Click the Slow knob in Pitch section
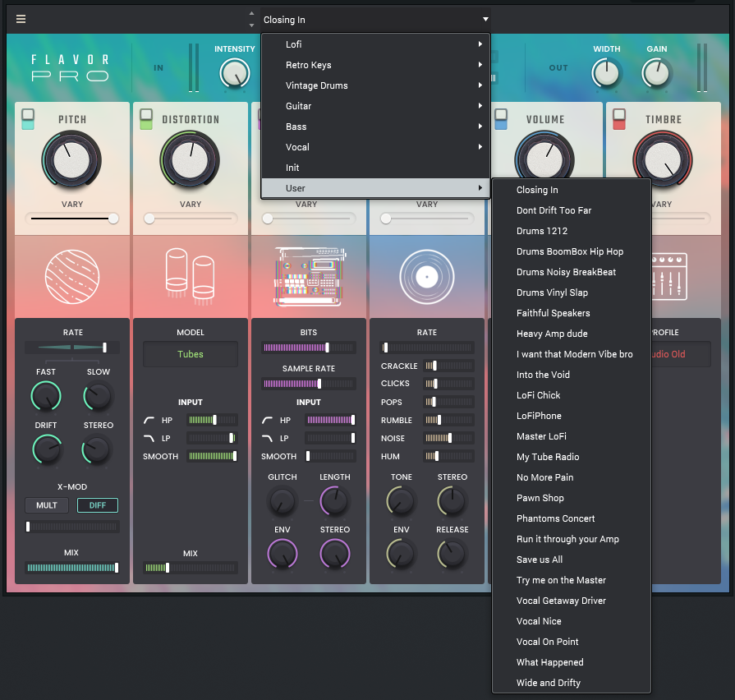Screen dimensions: 735x700 pos(98,396)
